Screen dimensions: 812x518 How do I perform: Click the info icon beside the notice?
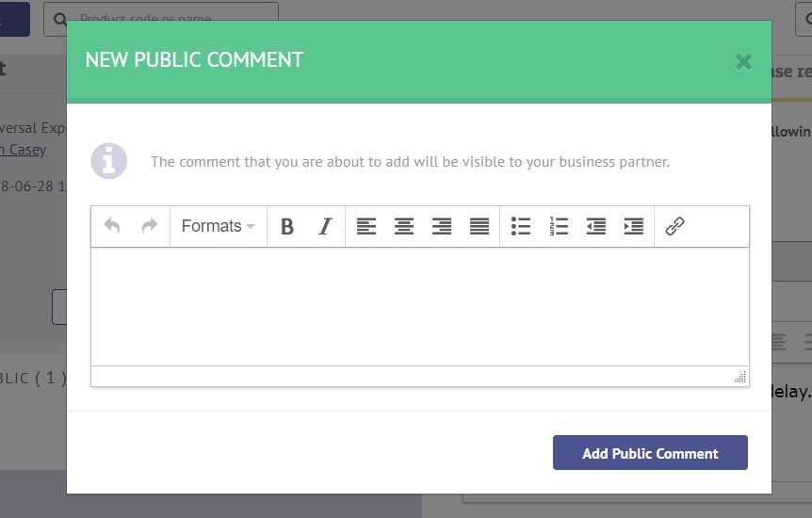(108, 161)
